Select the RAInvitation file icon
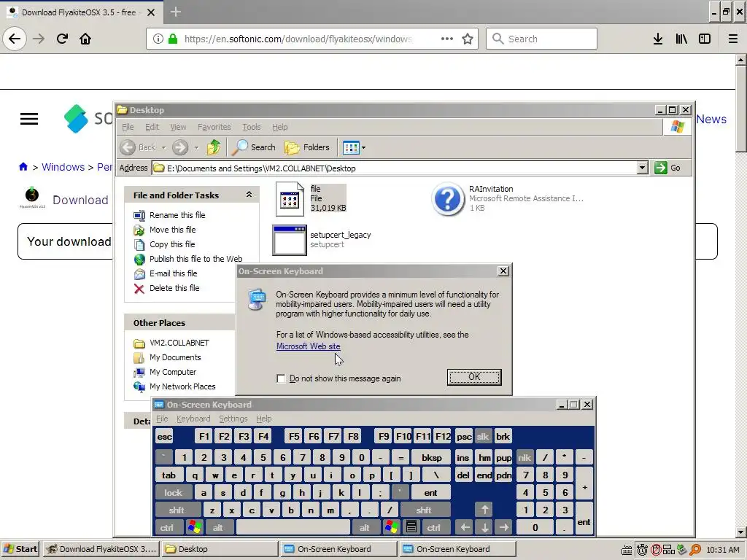This screenshot has height=560, width=747. point(448,199)
